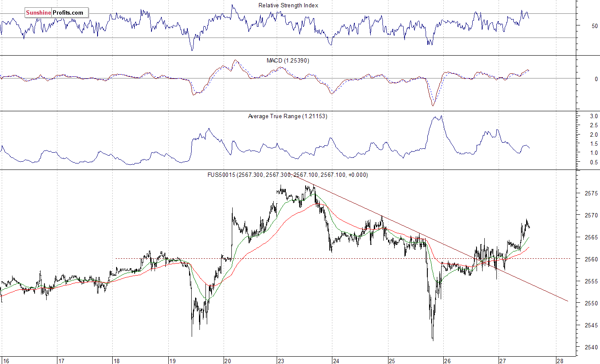Click the date axis label 19

tap(172, 361)
